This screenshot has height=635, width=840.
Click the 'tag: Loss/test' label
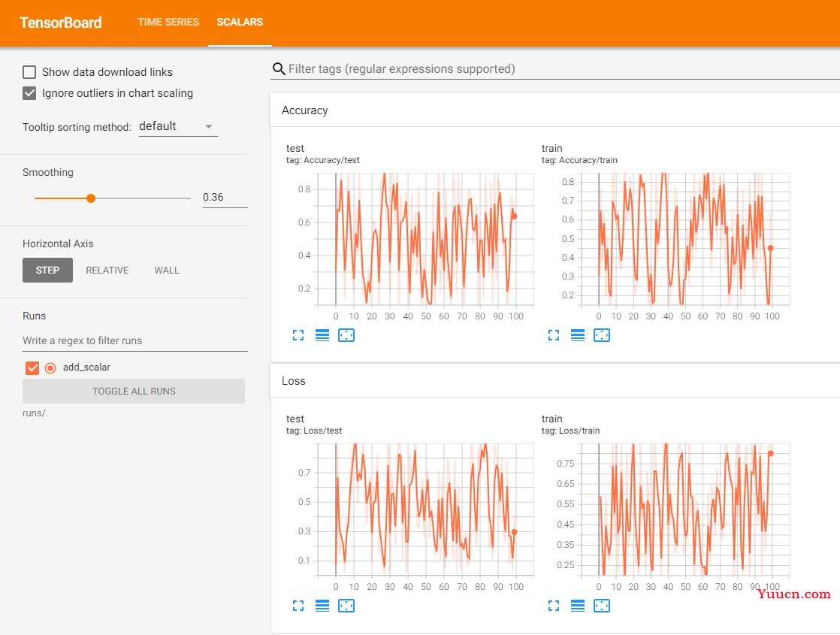[314, 431]
